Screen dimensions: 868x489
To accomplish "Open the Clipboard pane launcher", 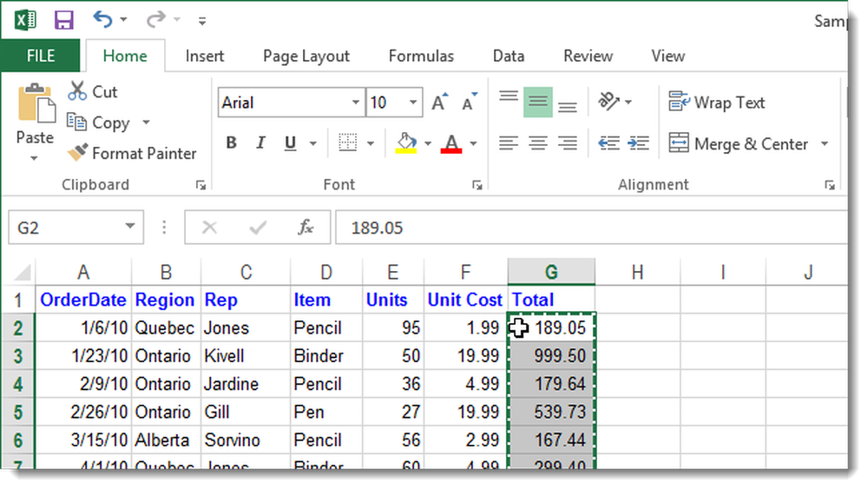I will [201, 186].
